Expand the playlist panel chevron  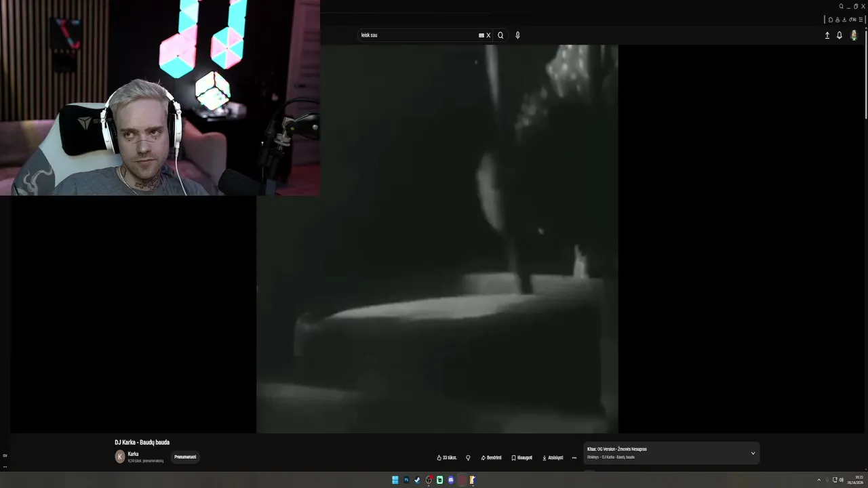point(753,453)
